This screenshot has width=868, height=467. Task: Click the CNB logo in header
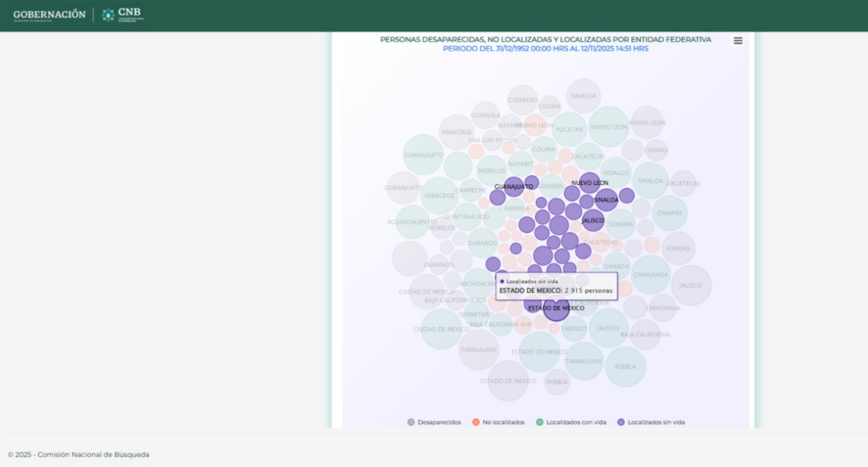(x=123, y=15)
